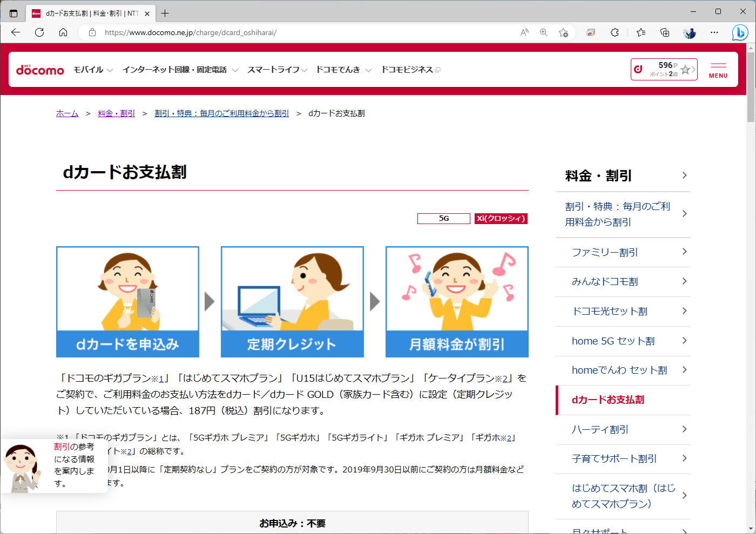Open 割引・特典:毎月のご利用料金から割引 breadcrumb

pos(221,113)
